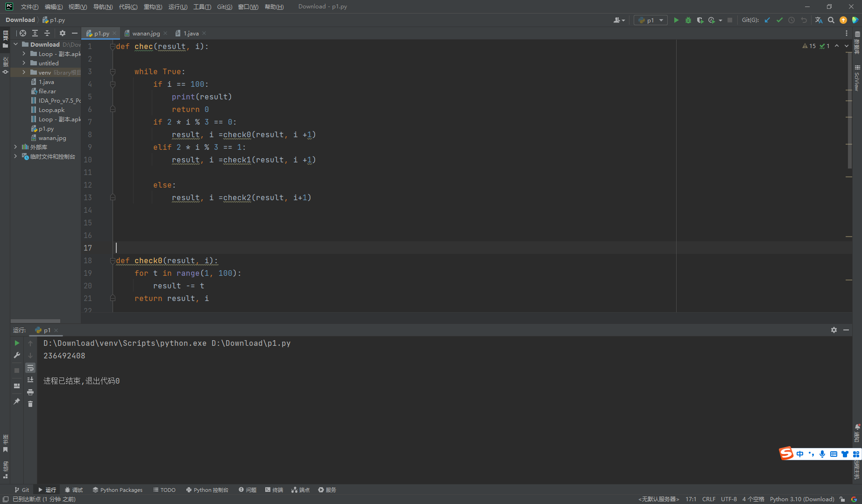The image size is (862, 504).
Task: Change UTF-8 file encoding in status bar
Action: [x=728, y=499]
